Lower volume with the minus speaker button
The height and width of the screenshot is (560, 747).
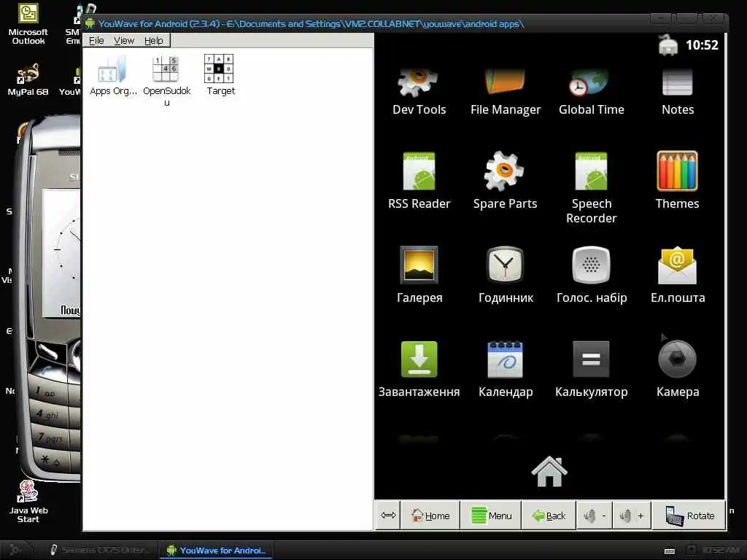[595, 516]
